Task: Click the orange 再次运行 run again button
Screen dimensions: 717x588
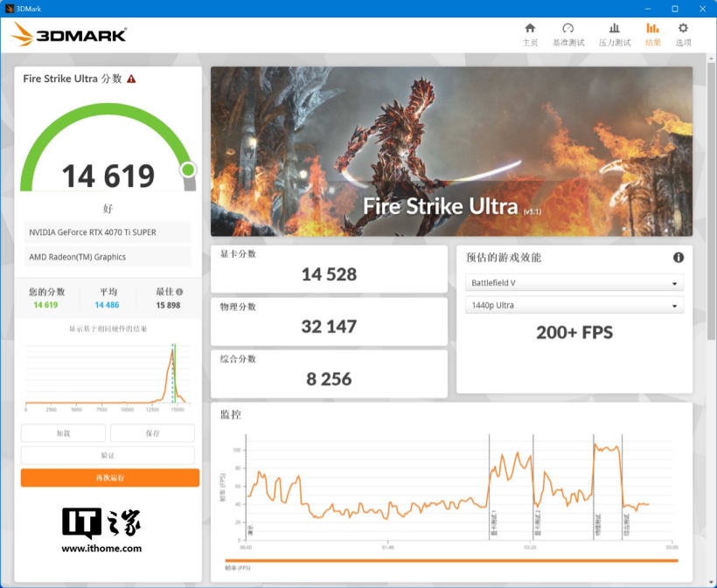Action: (x=110, y=478)
